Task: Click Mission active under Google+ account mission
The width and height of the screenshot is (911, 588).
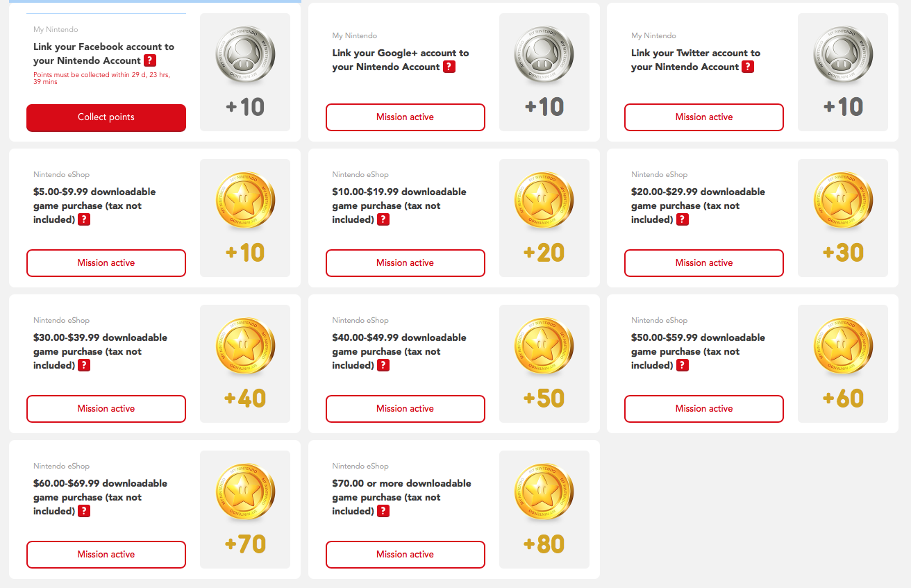Action: (x=406, y=117)
